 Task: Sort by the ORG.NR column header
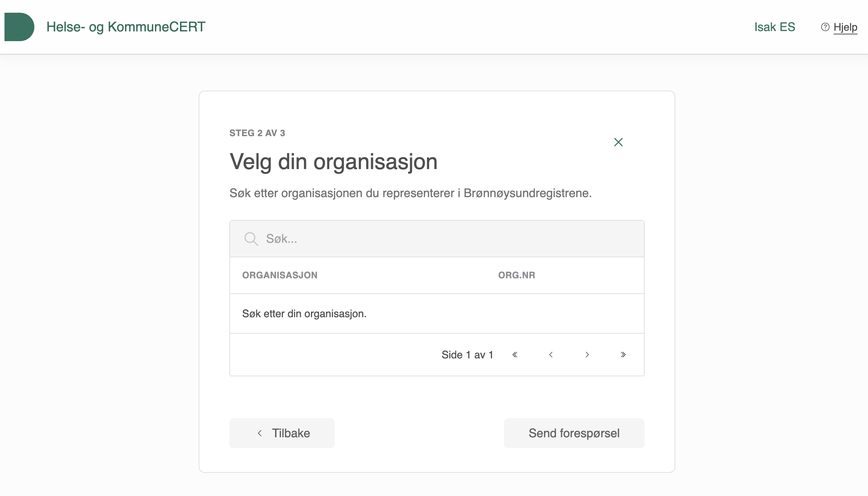coord(516,275)
